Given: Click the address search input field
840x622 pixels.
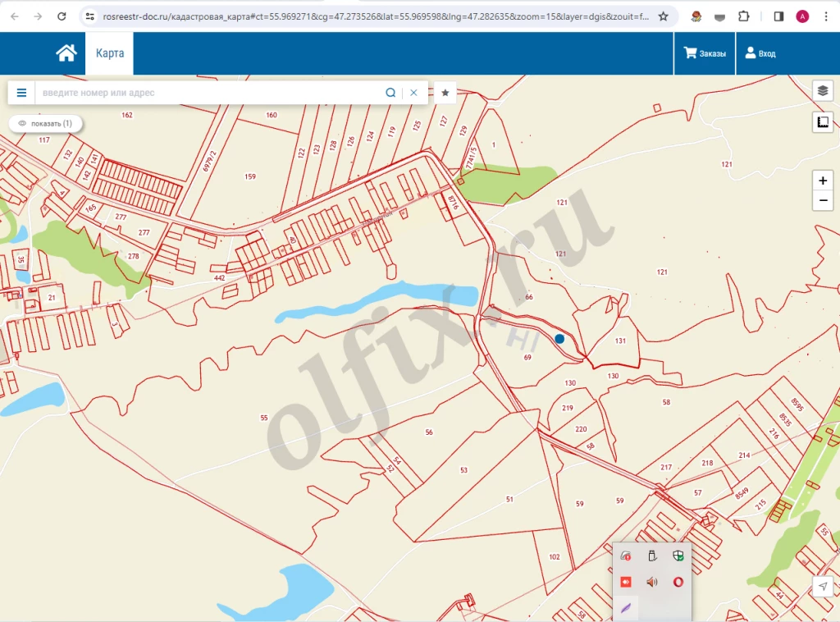Looking at the screenshot, I should click(209, 93).
